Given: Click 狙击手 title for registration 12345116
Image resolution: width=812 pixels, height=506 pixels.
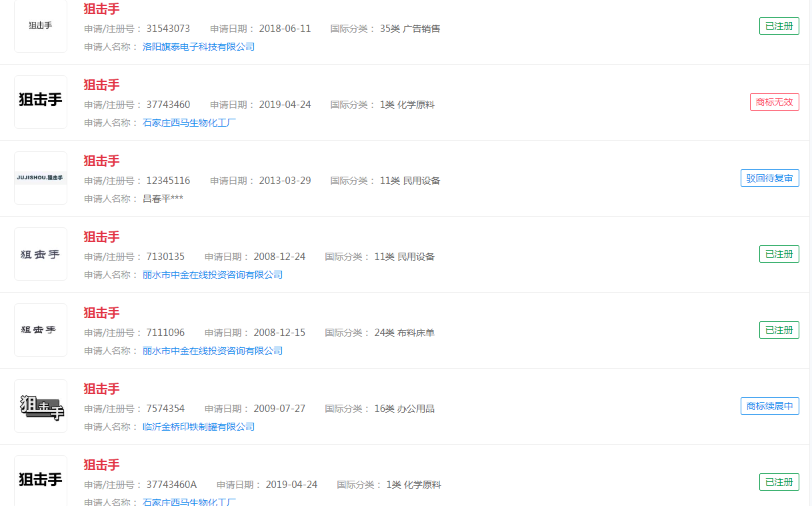Looking at the screenshot, I should (x=101, y=161).
